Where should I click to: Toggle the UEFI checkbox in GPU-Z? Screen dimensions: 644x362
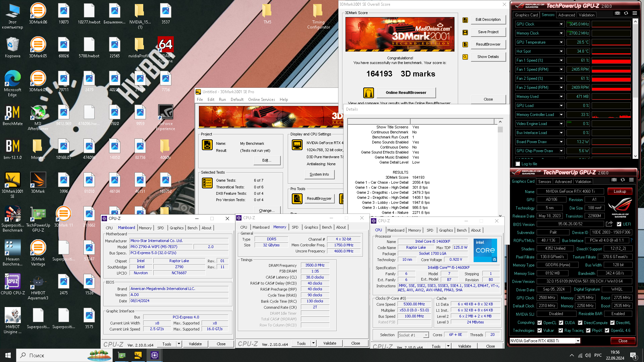[x=619, y=224]
